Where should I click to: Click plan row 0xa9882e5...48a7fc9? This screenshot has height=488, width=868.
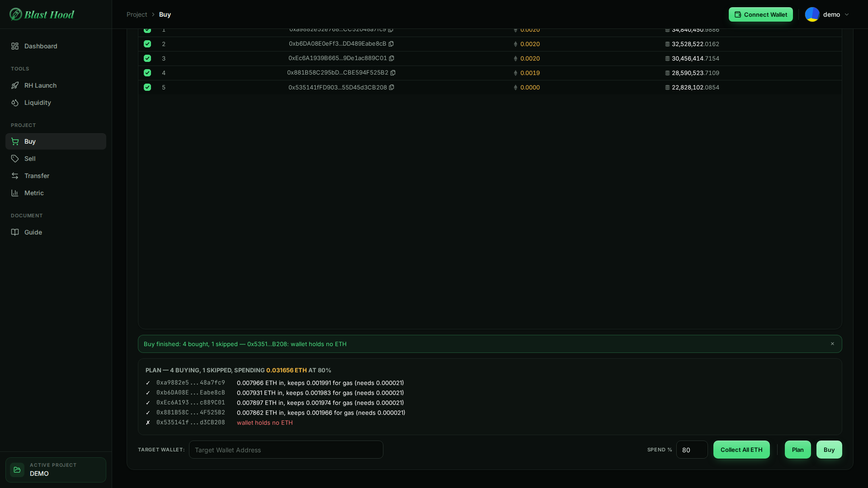(x=274, y=383)
